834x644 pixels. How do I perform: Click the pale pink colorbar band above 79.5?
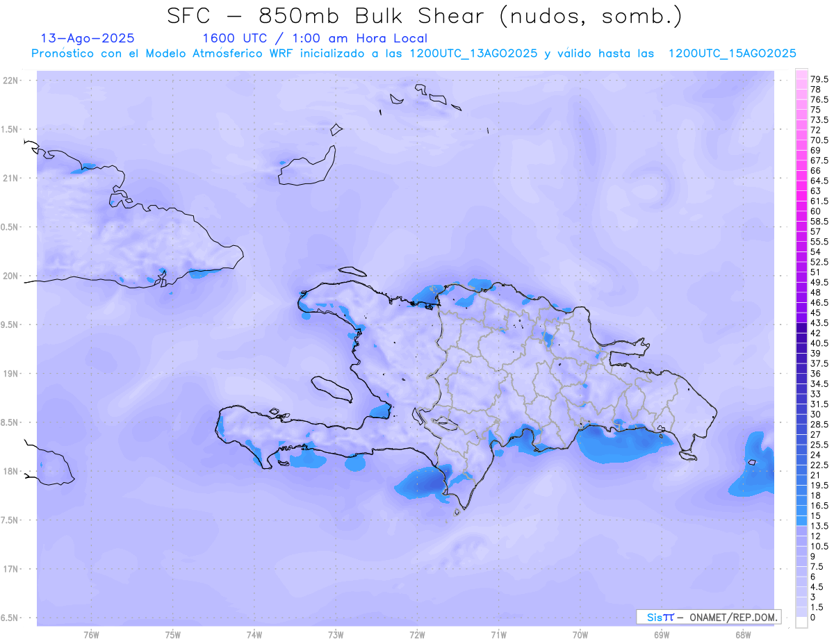click(801, 74)
